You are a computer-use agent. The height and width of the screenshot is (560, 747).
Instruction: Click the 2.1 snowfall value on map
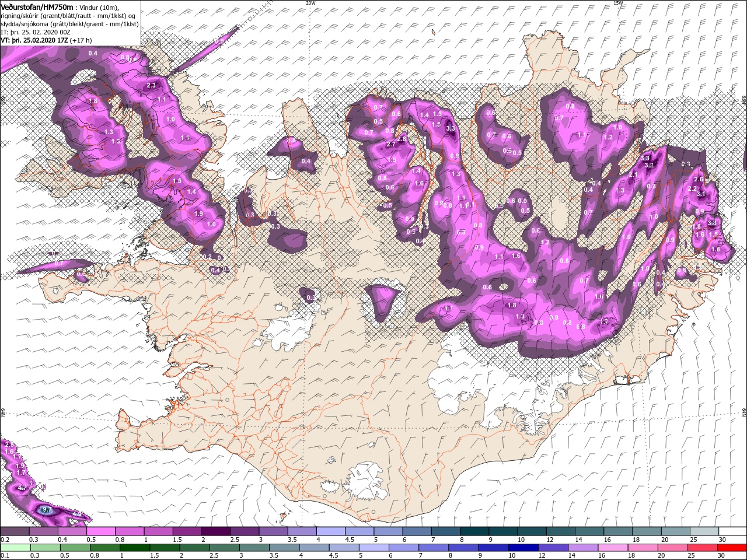[633, 174]
